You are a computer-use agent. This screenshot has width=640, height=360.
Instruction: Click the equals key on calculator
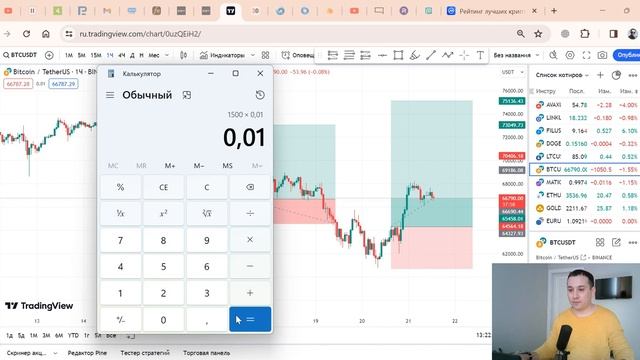click(250, 320)
